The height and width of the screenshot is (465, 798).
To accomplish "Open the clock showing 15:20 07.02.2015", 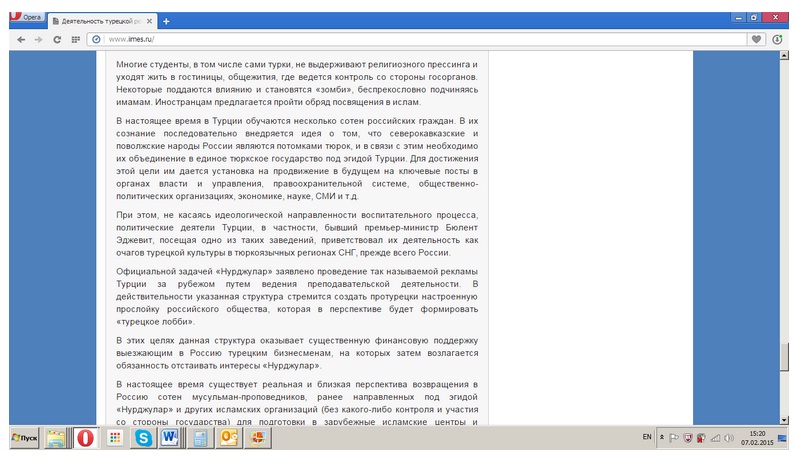I will (757, 438).
